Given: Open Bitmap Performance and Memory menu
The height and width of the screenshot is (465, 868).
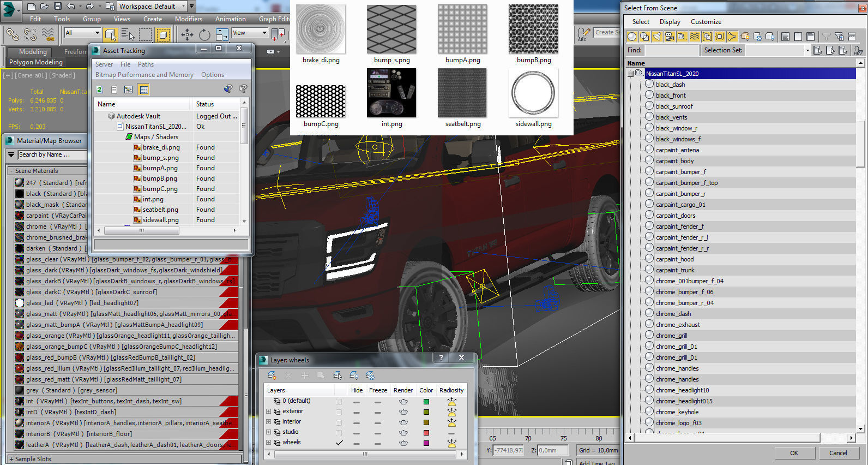Looking at the screenshot, I should 144,75.
